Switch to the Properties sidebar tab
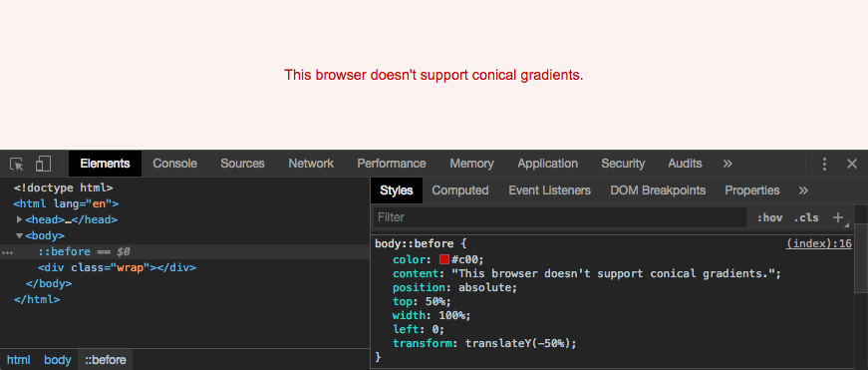This screenshot has width=868, height=370. pos(752,190)
